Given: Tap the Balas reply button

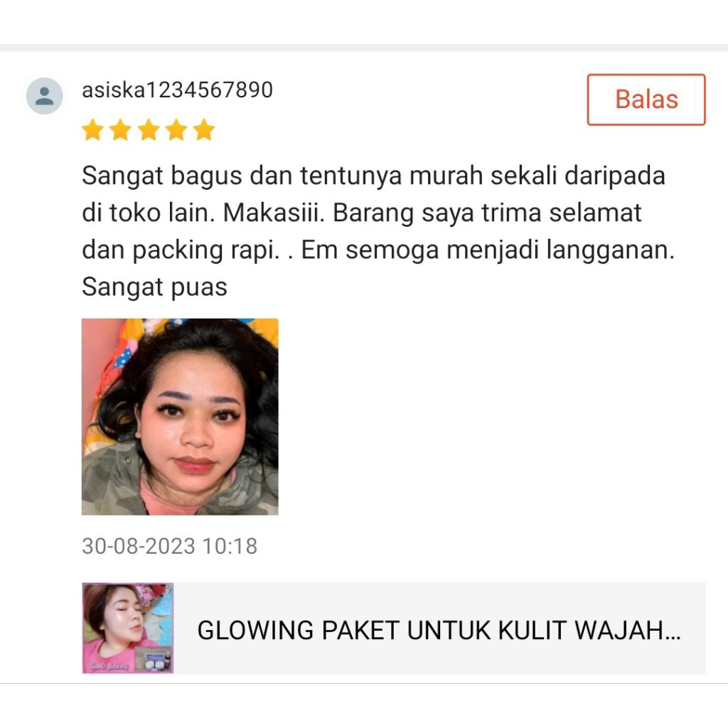Looking at the screenshot, I should click(646, 100).
